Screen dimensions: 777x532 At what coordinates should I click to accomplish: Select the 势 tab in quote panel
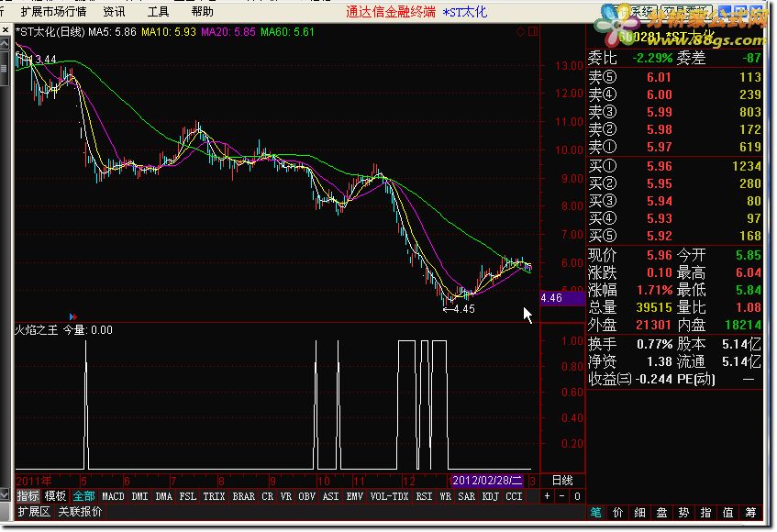(683, 513)
